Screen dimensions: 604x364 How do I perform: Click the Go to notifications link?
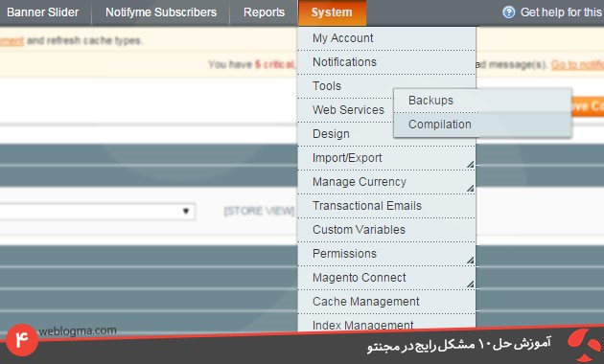(577, 64)
